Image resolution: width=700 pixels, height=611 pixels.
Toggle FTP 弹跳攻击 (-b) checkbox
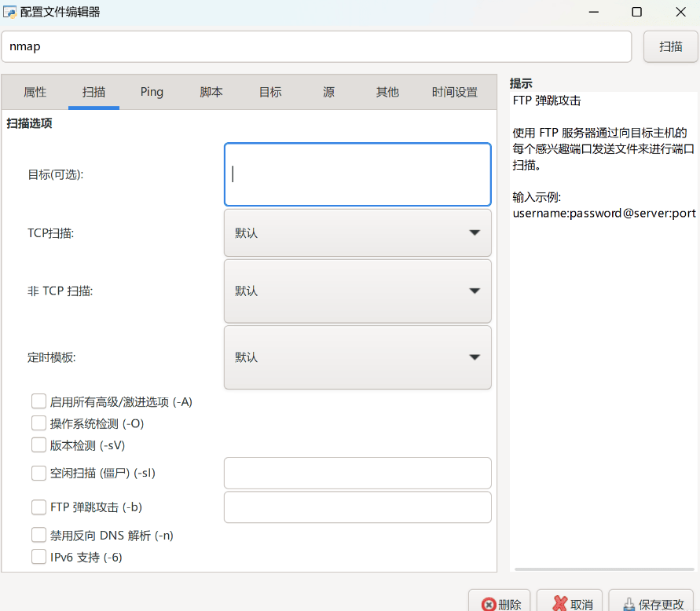coord(39,507)
